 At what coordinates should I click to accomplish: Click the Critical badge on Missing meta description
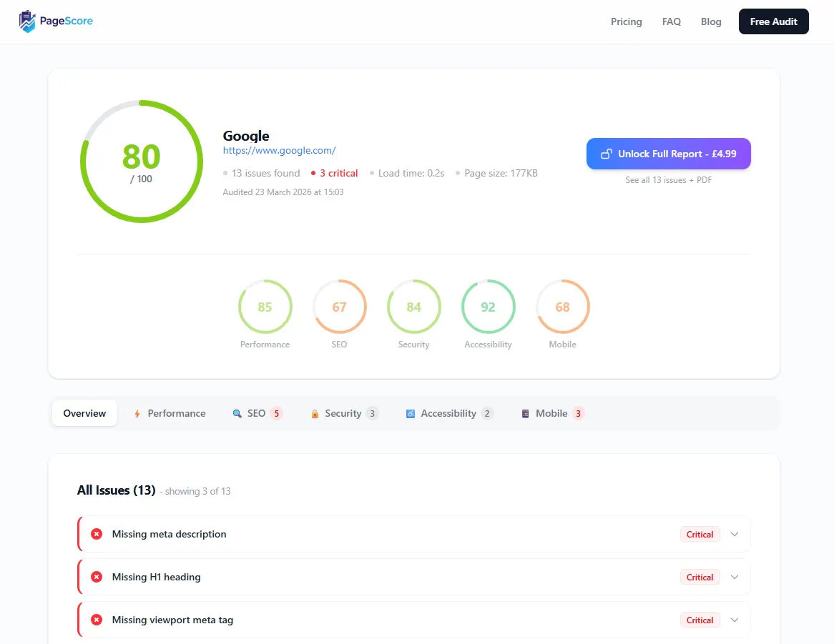(x=700, y=535)
